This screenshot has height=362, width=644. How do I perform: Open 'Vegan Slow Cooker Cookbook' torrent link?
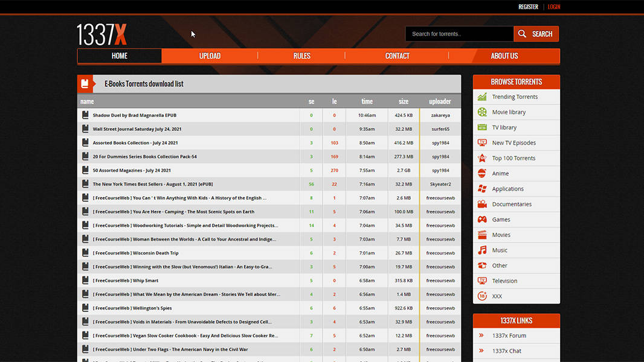(185, 335)
